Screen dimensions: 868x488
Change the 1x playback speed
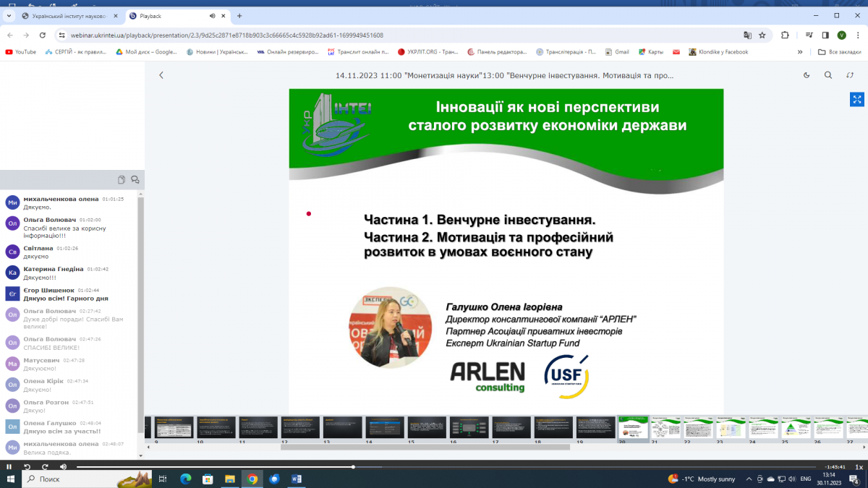pyautogui.click(x=859, y=467)
